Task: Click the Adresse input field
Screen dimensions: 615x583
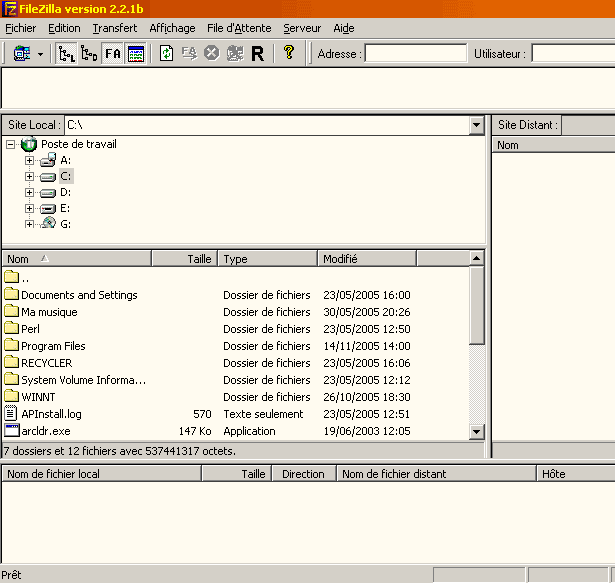Action: [x=416, y=53]
